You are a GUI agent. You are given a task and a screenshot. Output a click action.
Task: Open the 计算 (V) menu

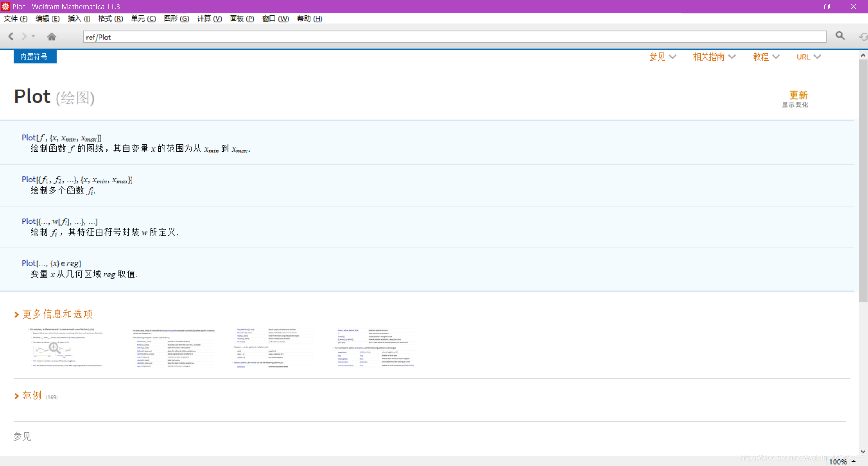pyautogui.click(x=209, y=19)
